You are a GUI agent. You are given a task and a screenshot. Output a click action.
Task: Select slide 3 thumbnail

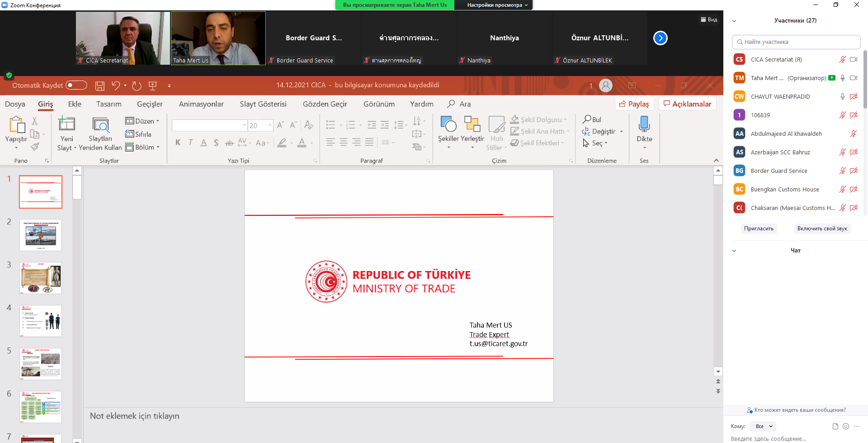41,278
